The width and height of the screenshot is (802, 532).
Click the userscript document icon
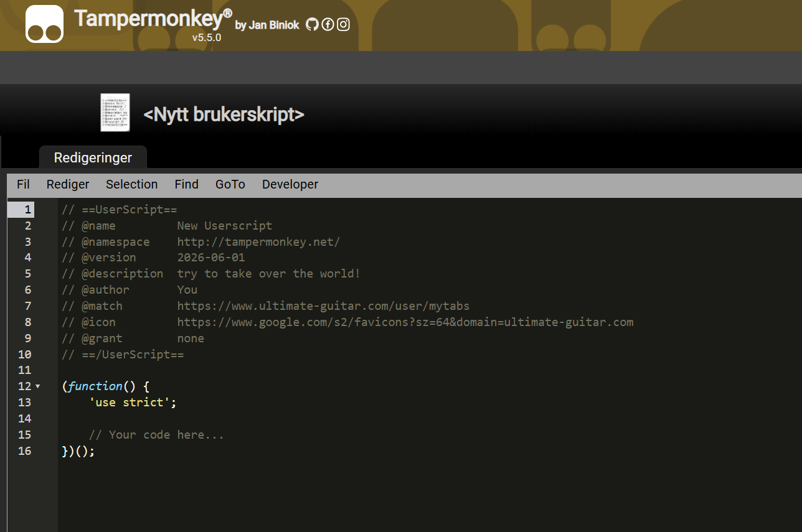115,113
